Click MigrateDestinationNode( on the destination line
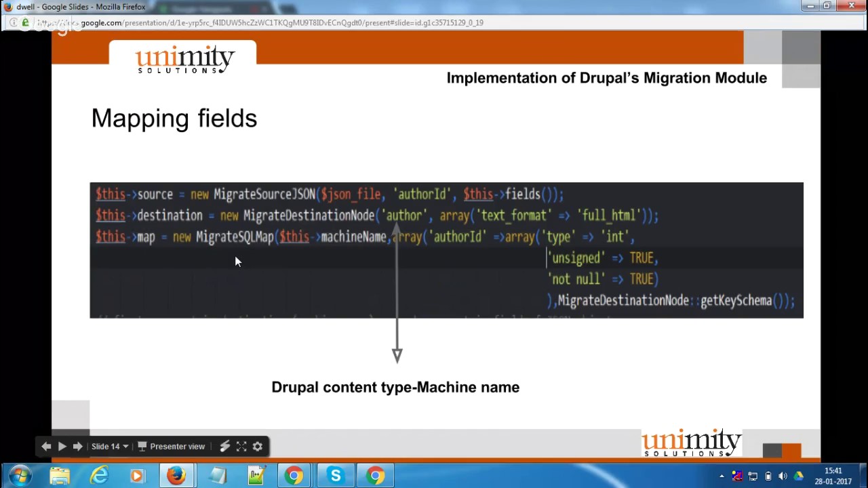868x488 pixels. (312, 216)
